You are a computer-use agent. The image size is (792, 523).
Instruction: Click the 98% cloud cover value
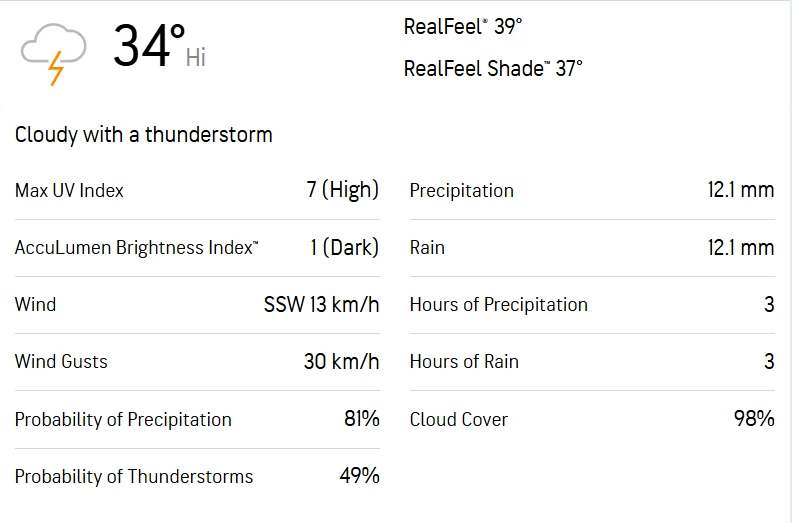754,419
